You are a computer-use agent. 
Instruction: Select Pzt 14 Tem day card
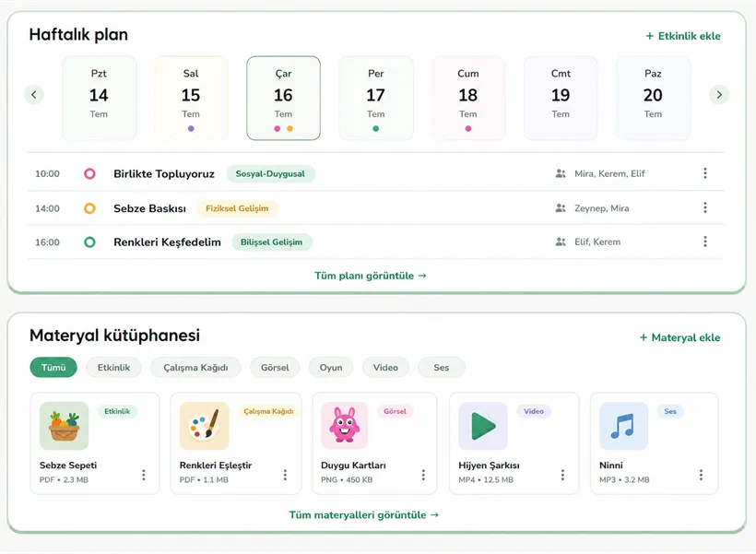coord(99,99)
